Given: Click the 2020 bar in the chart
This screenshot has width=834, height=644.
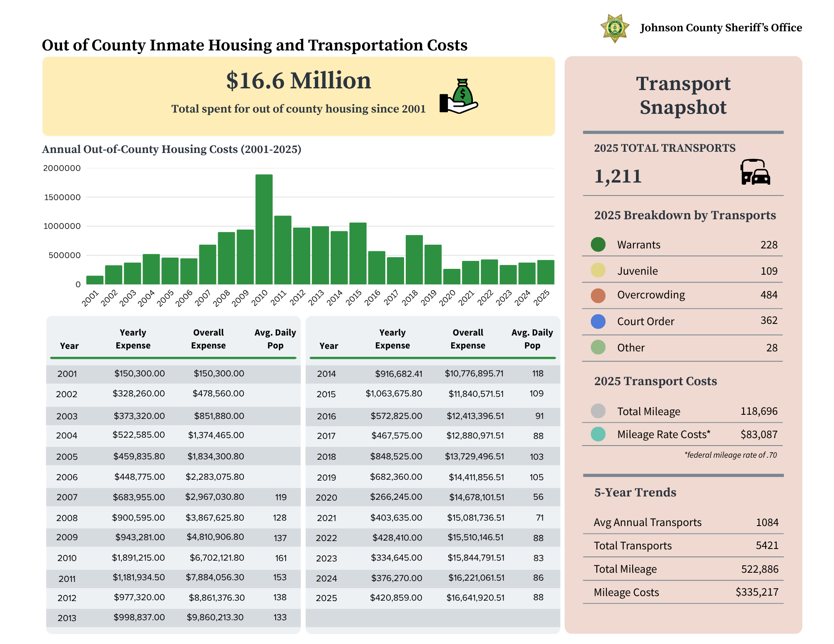Looking at the screenshot, I should click(452, 276).
